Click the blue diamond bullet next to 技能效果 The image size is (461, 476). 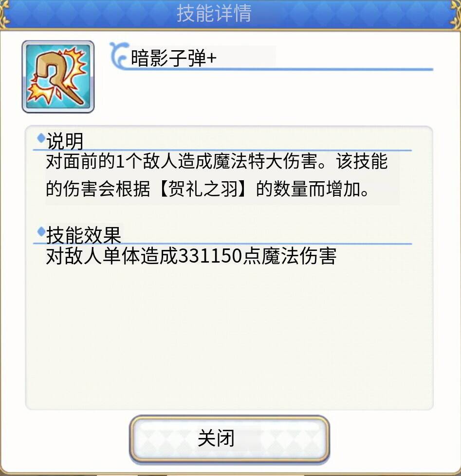tap(41, 231)
